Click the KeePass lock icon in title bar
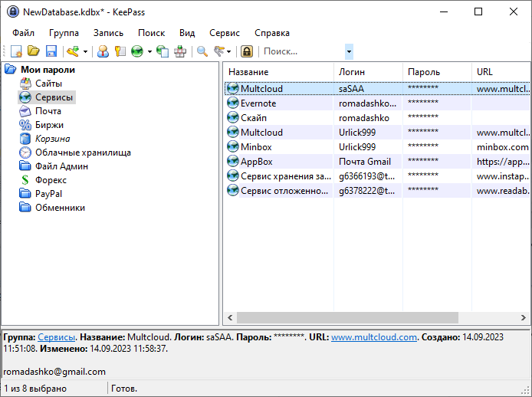Image resolution: width=532 pixels, height=397 pixels. click(x=13, y=11)
